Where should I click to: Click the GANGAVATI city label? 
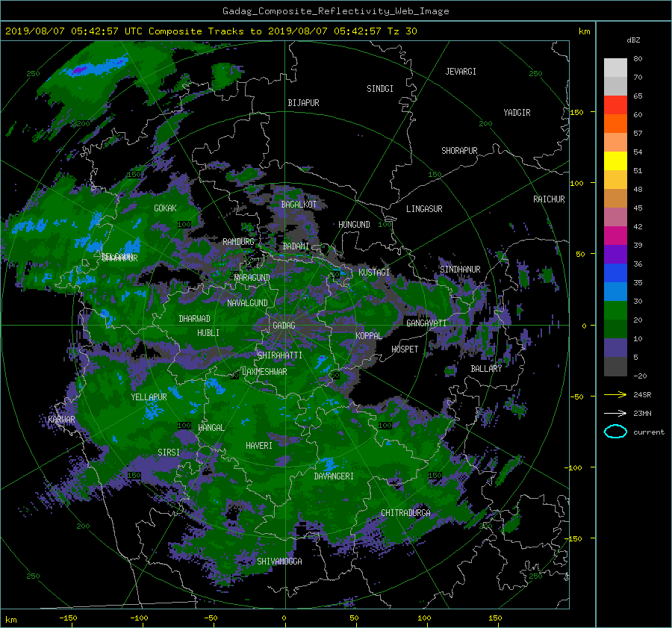[x=426, y=323]
